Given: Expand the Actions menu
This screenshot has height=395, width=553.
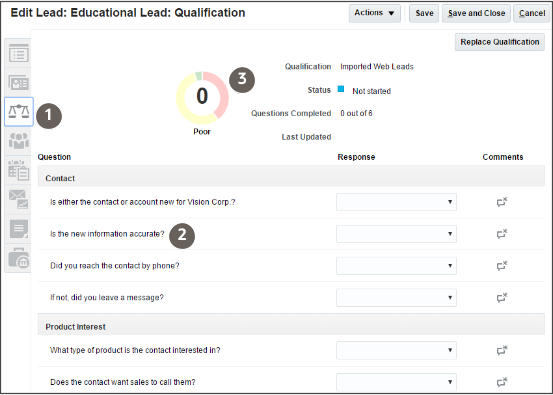Looking at the screenshot, I should coord(375,13).
